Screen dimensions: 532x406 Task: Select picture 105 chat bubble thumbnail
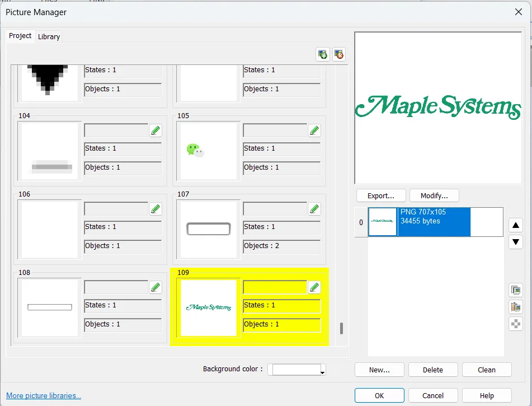[x=209, y=151]
